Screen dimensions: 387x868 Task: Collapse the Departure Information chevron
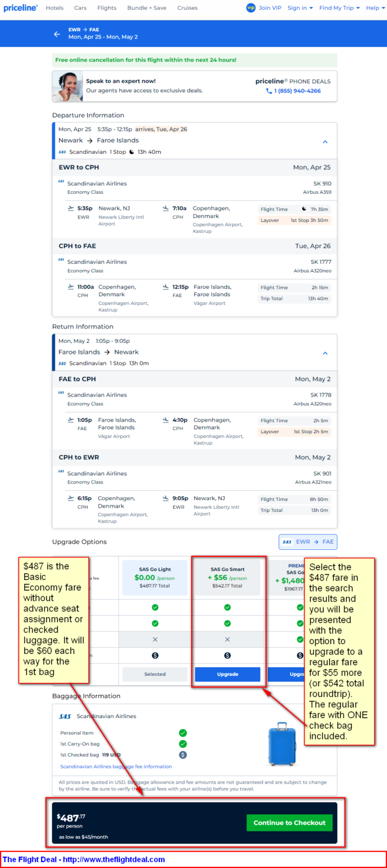[325, 142]
